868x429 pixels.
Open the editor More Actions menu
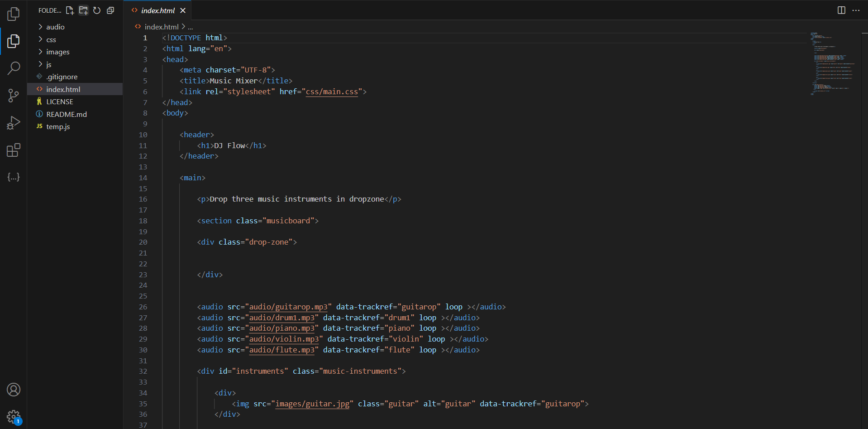pyautogui.click(x=856, y=10)
